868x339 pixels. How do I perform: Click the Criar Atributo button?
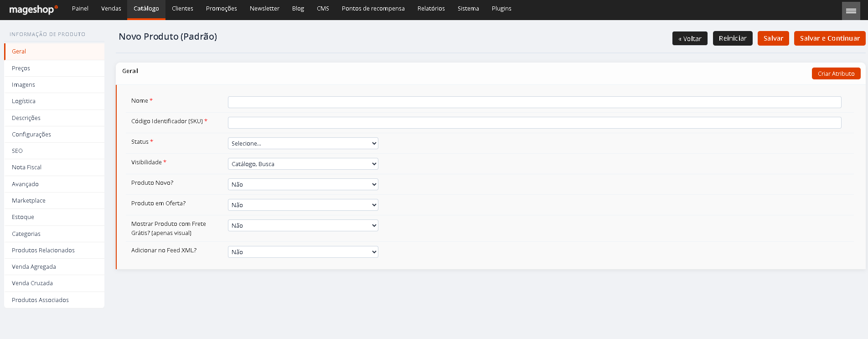pos(836,73)
